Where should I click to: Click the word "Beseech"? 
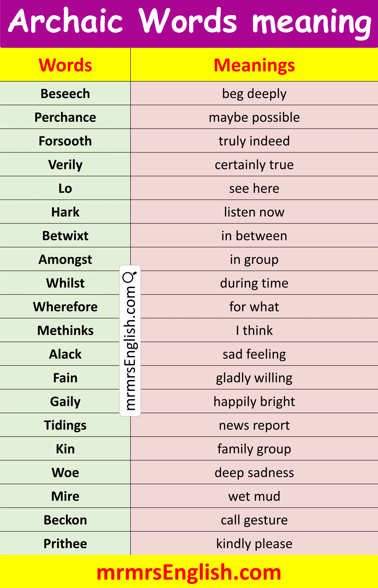click(x=65, y=93)
